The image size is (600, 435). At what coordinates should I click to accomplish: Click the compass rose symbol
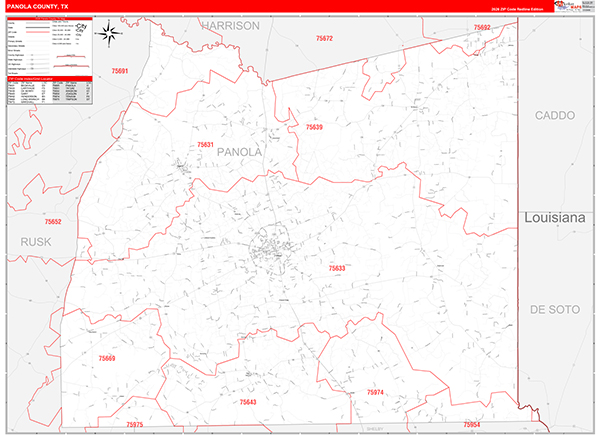click(109, 34)
